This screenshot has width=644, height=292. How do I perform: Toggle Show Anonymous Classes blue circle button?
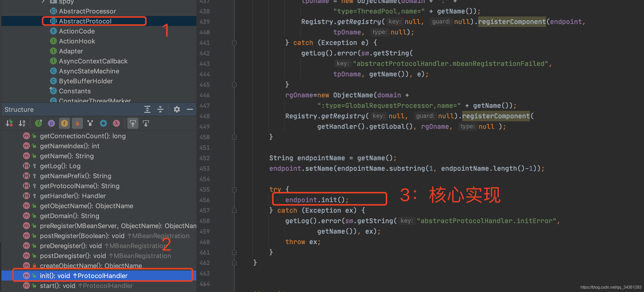point(103,123)
